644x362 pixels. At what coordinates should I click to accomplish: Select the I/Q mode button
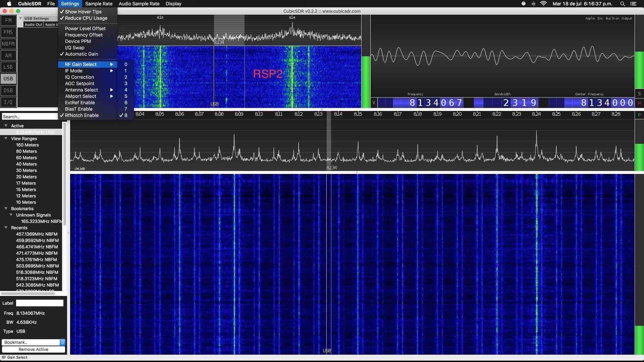tap(8, 102)
